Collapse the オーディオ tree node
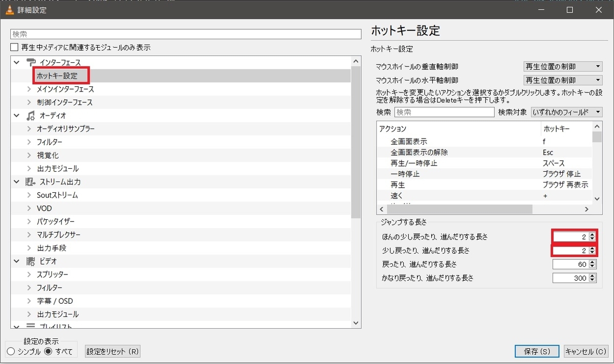 [x=17, y=116]
